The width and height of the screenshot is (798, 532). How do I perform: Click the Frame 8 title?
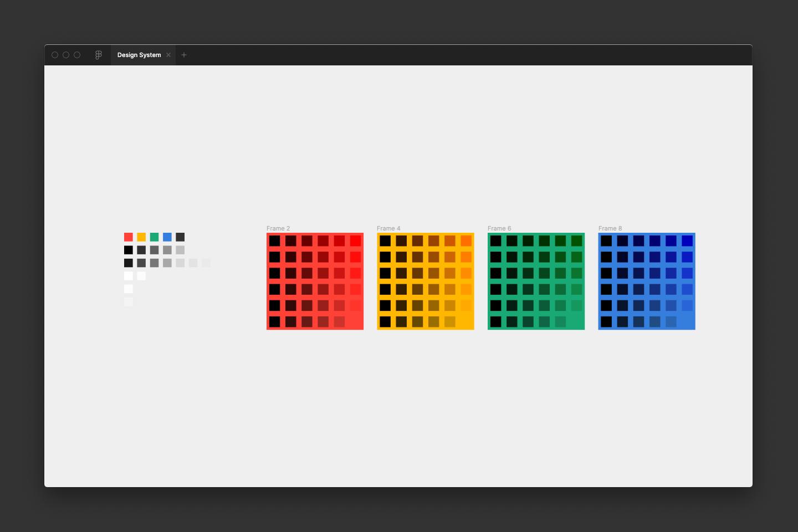(x=610, y=228)
